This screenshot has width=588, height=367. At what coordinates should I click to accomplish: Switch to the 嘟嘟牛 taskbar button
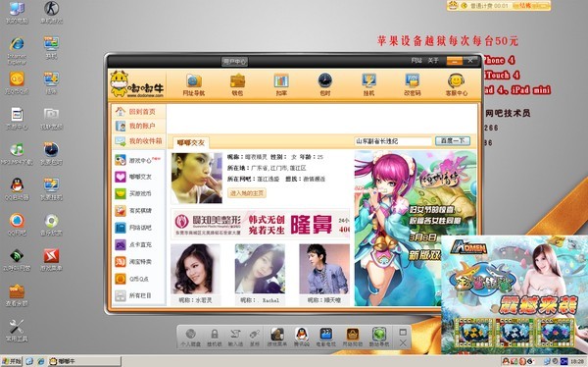[84, 361]
